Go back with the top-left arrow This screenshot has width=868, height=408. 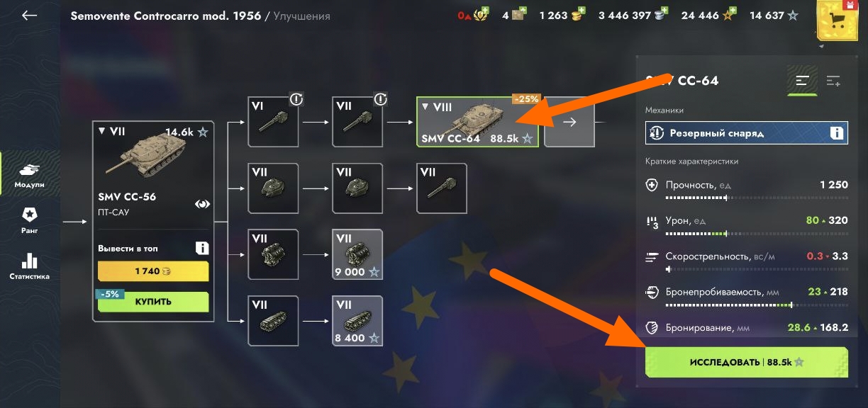29,16
